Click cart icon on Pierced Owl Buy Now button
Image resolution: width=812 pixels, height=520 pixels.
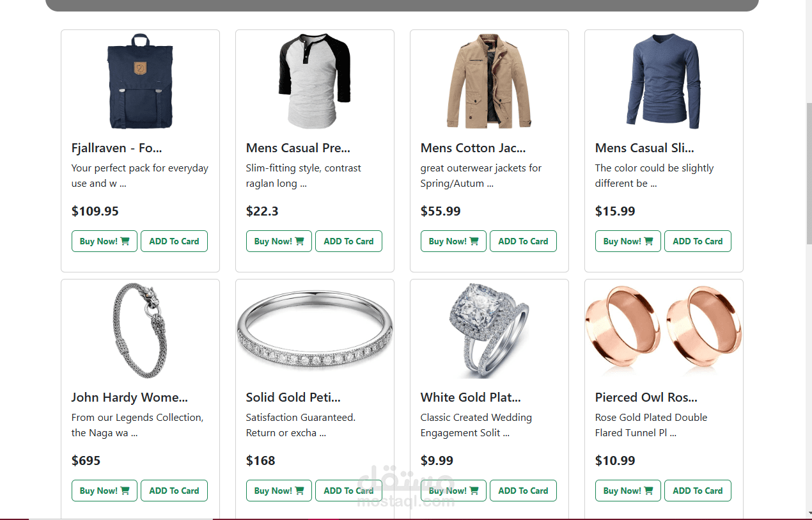click(x=648, y=491)
